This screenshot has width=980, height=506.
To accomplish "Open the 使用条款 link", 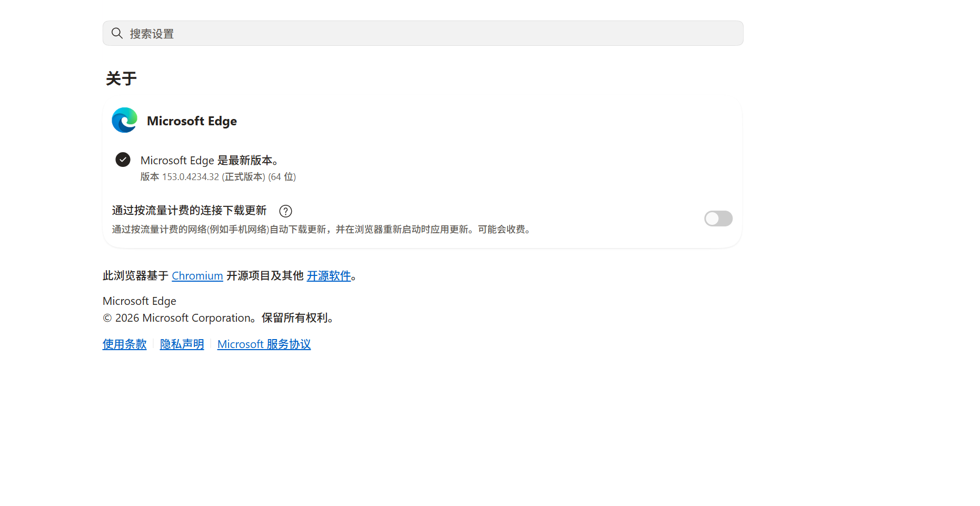I will click(124, 344).
